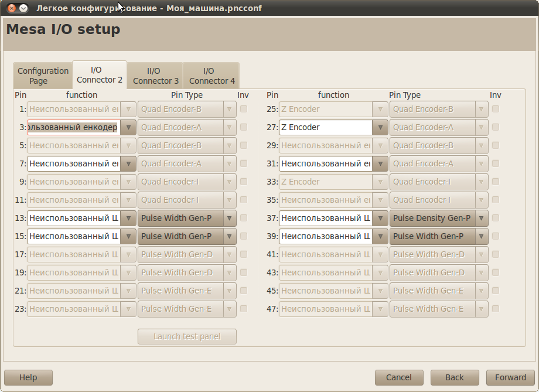This screenshot has height=392, width=539.
Task: Proceed with the Forward button
Action: point(510,377)
